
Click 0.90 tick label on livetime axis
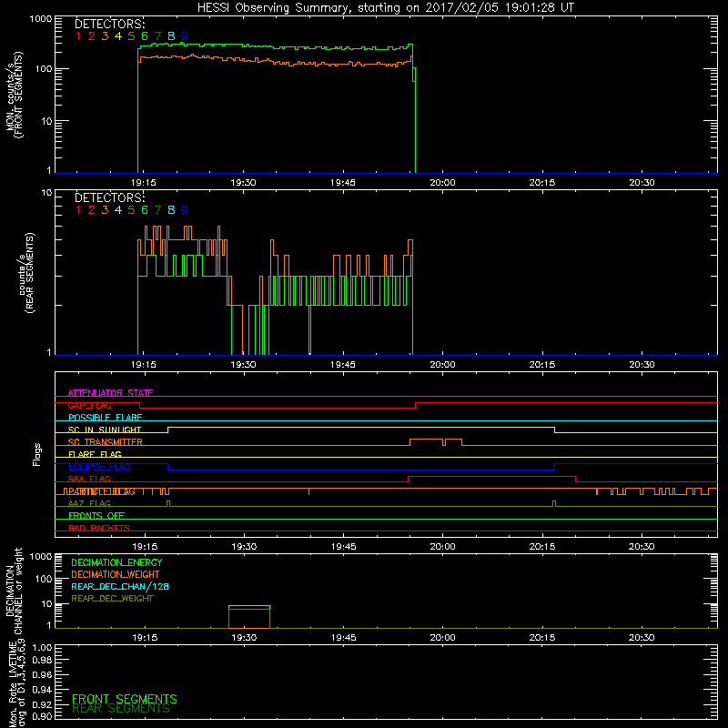click(42, 717)
